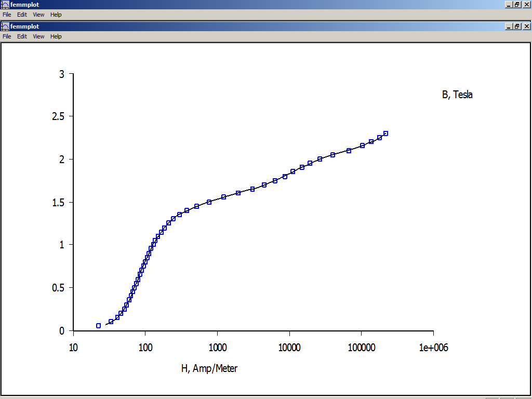This screenshot has width=532, height=399.
Task: Click the 1000 x-axis tick label
Action: click(x=218, y=348)
